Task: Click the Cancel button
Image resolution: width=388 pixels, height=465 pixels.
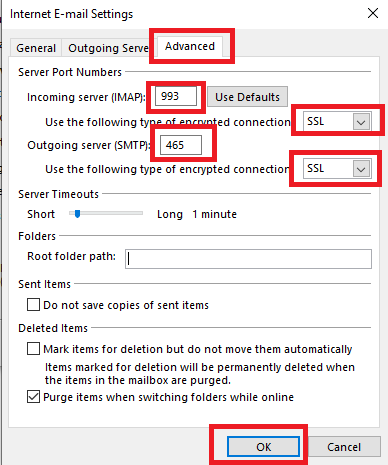Action: pos(344,447)
